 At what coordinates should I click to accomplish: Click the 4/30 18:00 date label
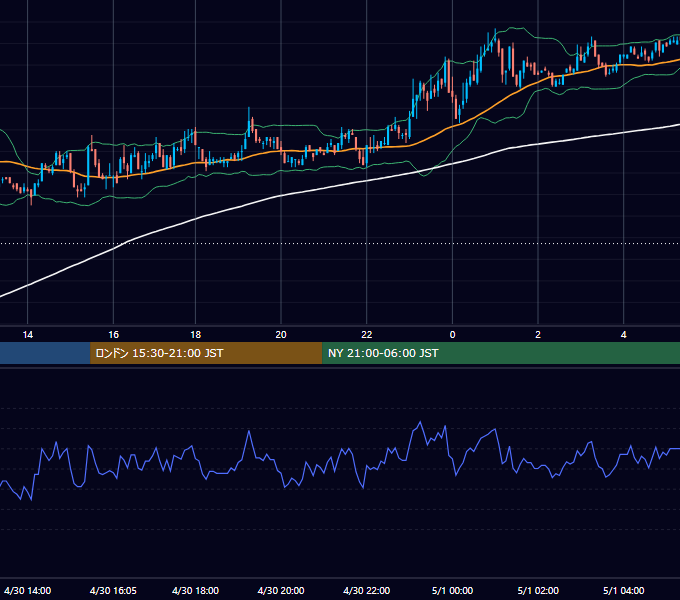pyautogui.click(x=196, y=590)
